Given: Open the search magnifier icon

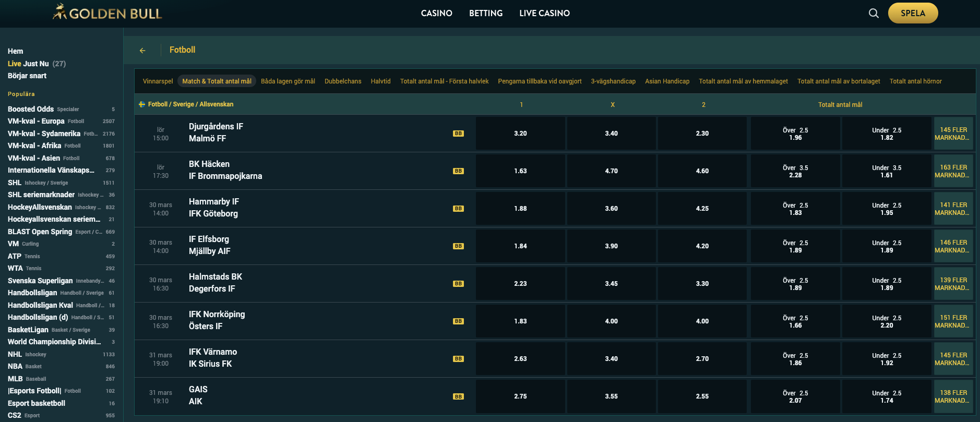Looking at the screenshot, I should 874,13.
